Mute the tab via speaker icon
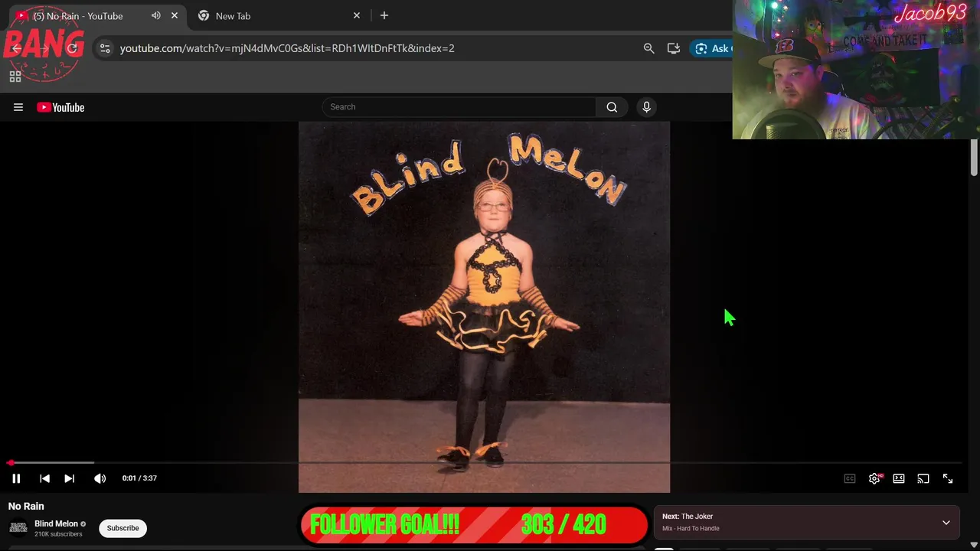This screenshot has height=551, width=980. tap(156, 15)
